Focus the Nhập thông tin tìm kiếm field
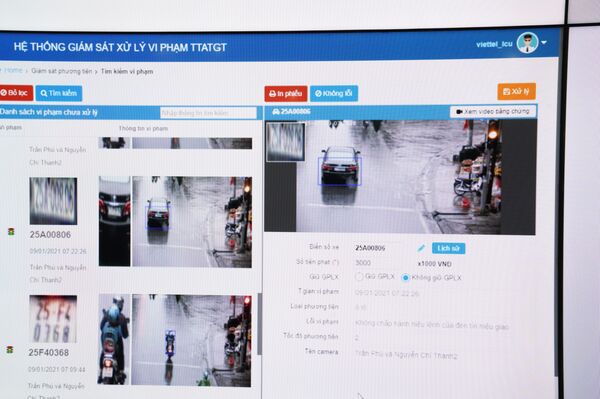Image resolution: width=600 pixels, height=399 pixels. [208, 113]
